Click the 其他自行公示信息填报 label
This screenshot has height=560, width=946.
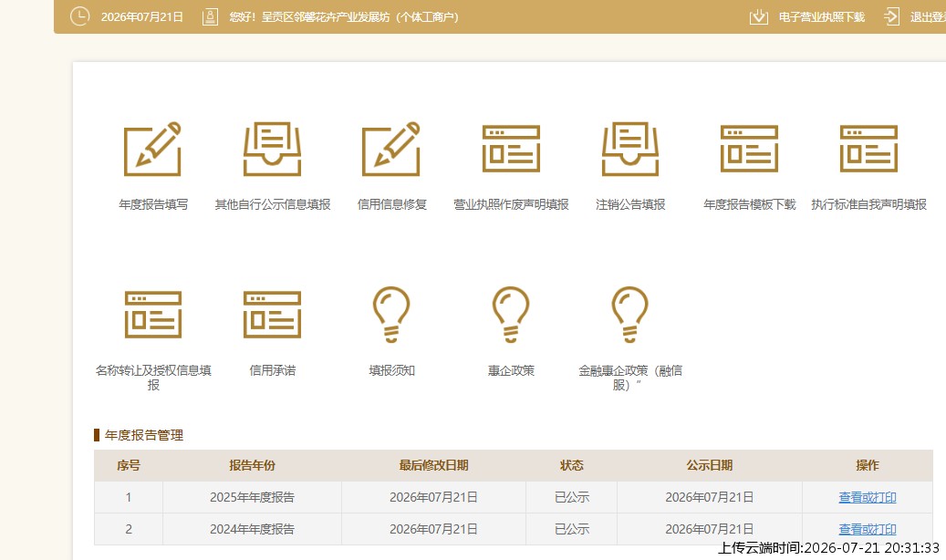tap(273, 204)
